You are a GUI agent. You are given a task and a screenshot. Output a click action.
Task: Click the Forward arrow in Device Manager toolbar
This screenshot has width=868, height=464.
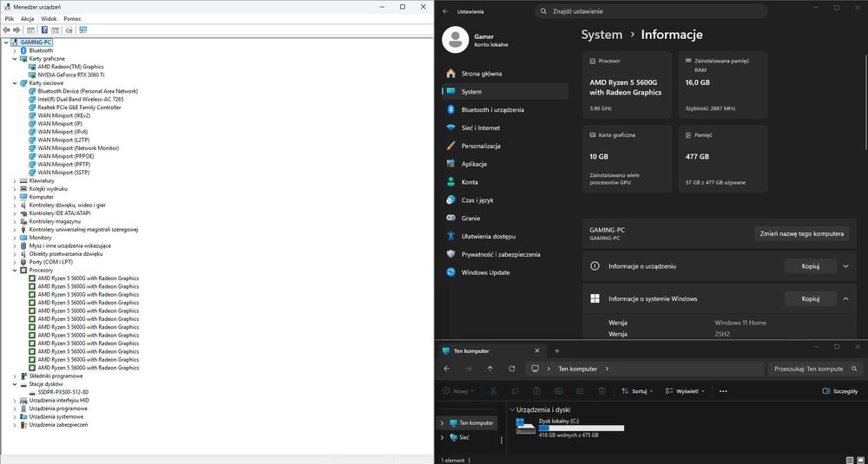[16, 29]
